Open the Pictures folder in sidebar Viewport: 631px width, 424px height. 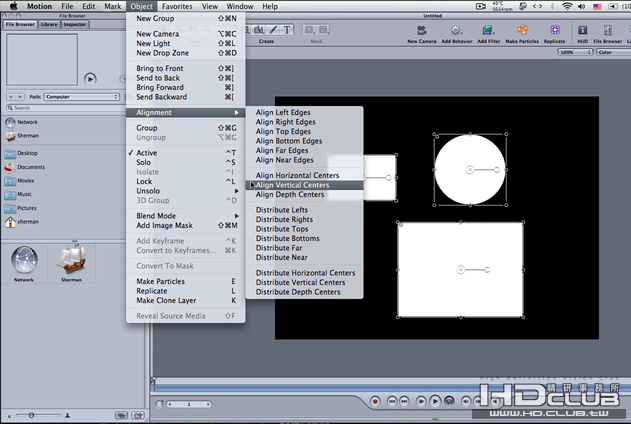10,208
